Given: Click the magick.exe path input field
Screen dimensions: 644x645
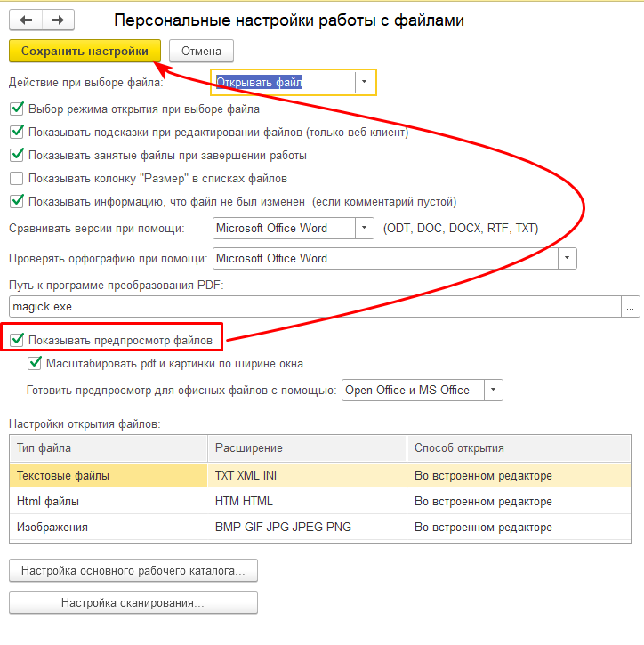Looking at the screenshot, I should point(311,306).
